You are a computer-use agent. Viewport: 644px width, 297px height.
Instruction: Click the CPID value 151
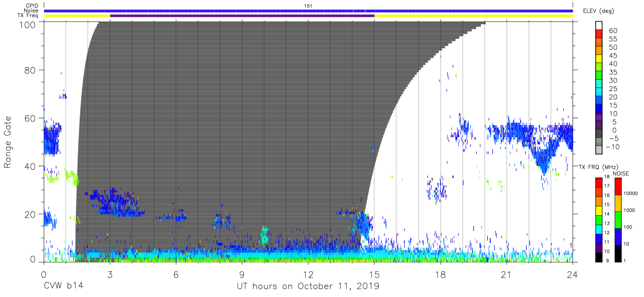tap(308, 6)
